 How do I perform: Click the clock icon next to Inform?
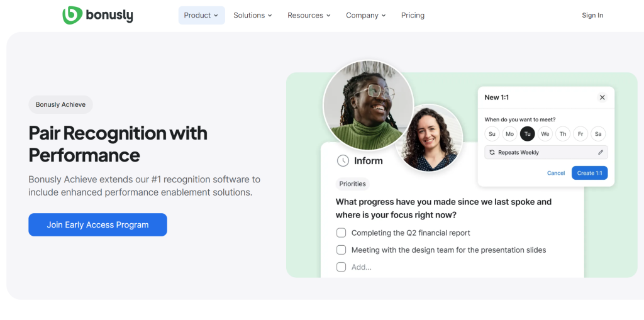pyautogui.click(x=343, y=160)
